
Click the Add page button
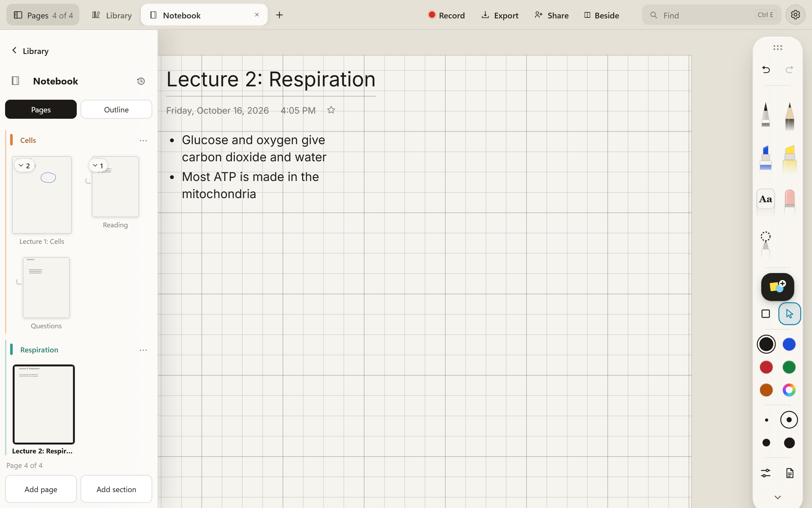pyautogui.click(x=41, y=489)
